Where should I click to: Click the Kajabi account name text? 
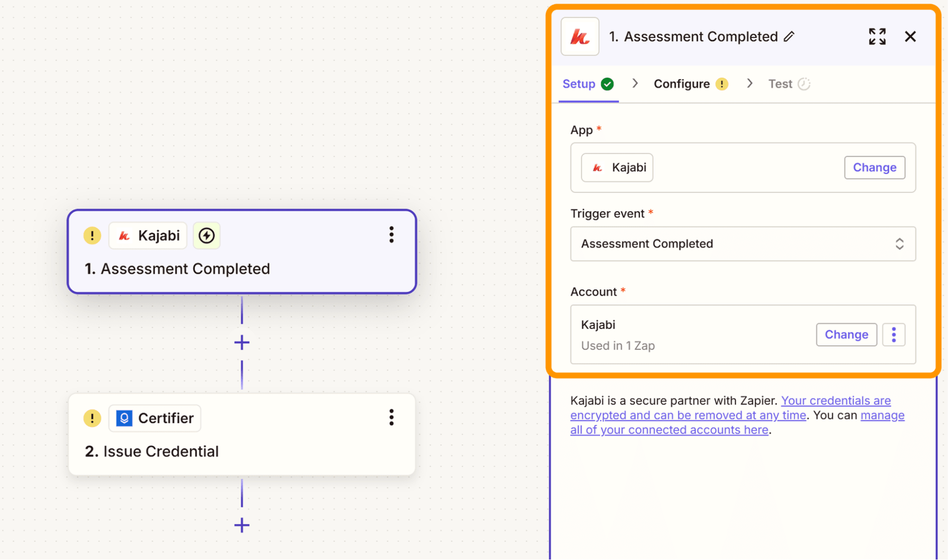598,325
